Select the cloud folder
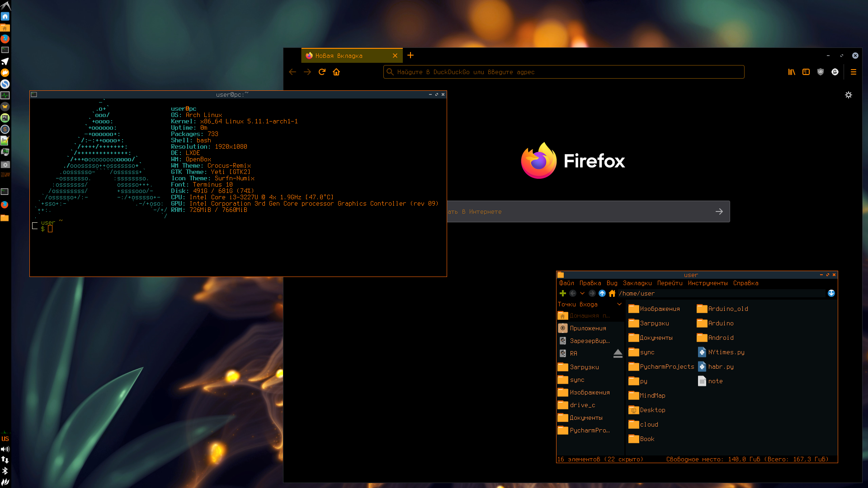Image resolution: width=868 pixels, height=488 pixels. click(x=643, y=424)
